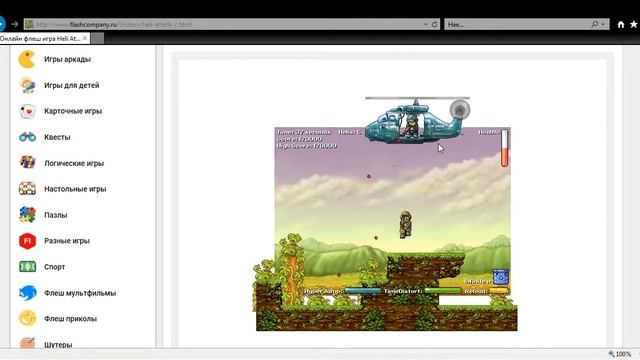Click the playing cards category icon
This screenshot has width=640, height=360.
(27, 111)
